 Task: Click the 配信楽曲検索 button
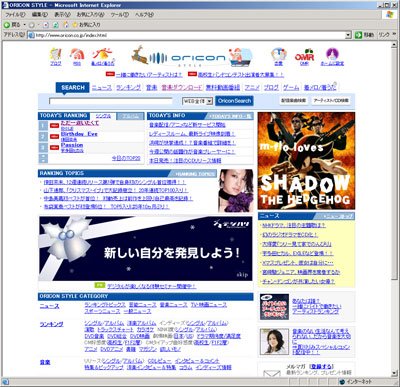click(293, 100)
